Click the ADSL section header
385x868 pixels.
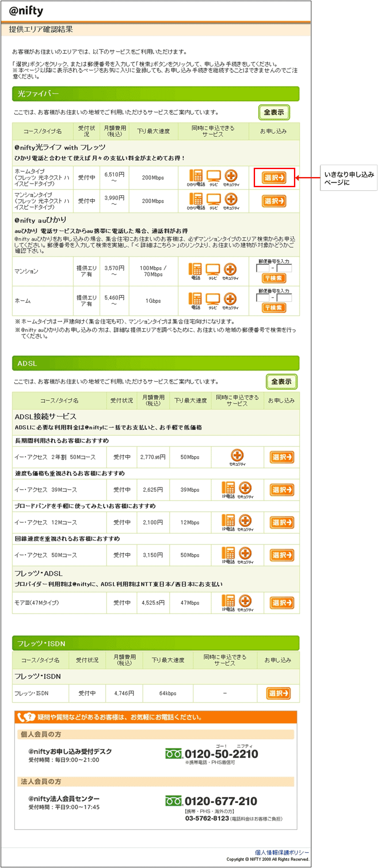pos(156,363)
